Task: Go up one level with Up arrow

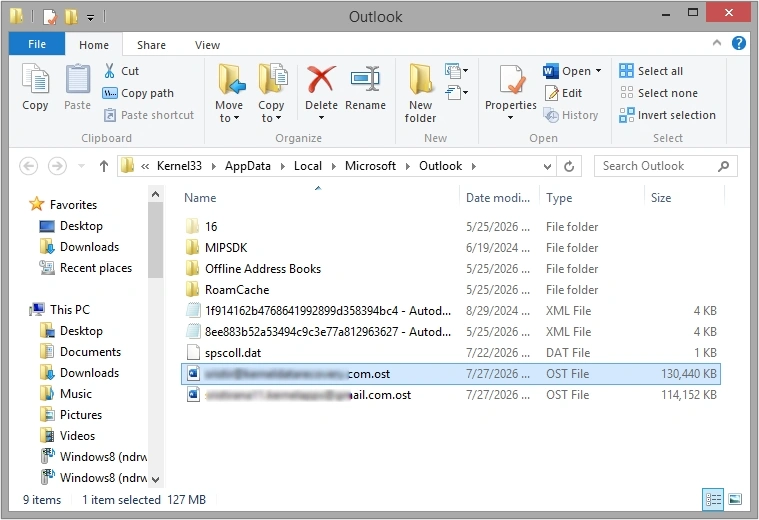Action: [104, 166]
